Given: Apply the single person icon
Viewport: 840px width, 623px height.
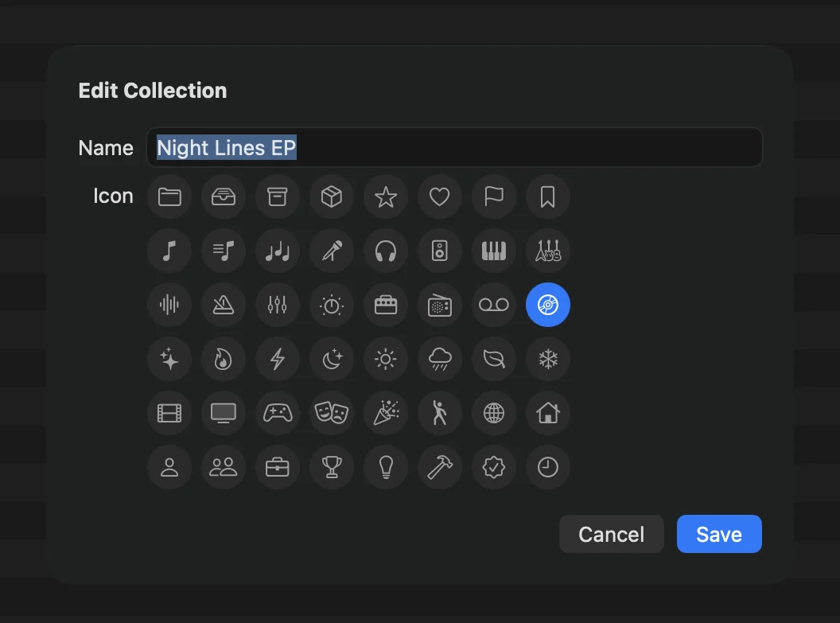Looking at the screenshot, I should 169,467.
